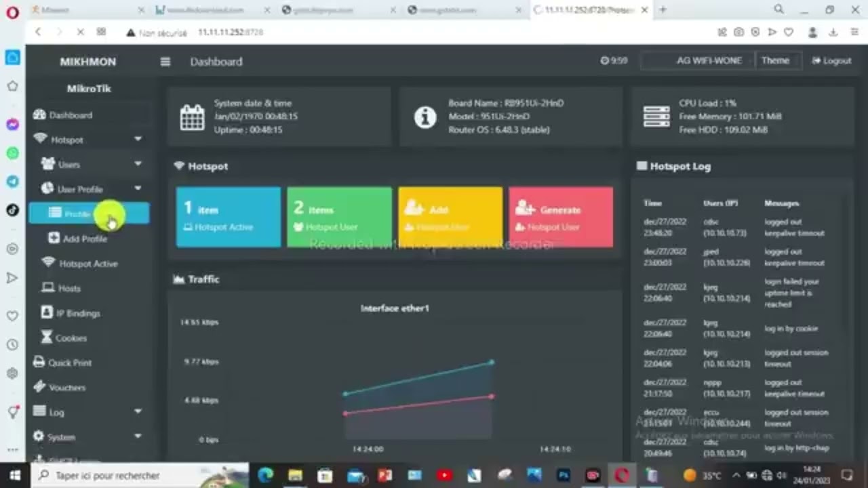The image size is (868, 488).
Task: Click the Windows taskbar search box
Action: point(140,475)
